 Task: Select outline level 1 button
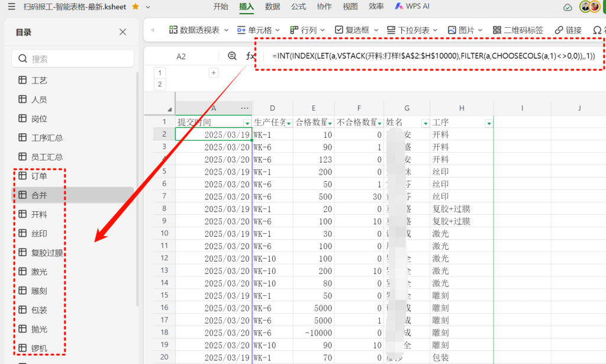pos(160,73)
